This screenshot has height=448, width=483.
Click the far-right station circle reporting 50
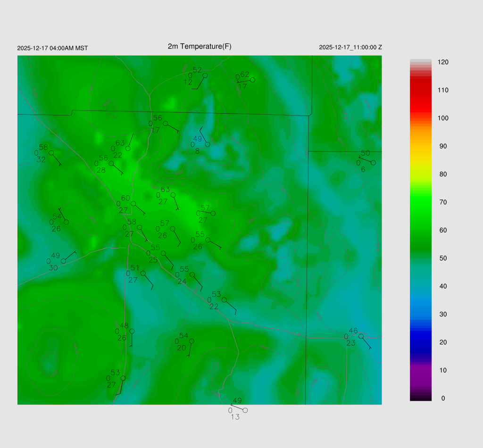pos(373,163)
